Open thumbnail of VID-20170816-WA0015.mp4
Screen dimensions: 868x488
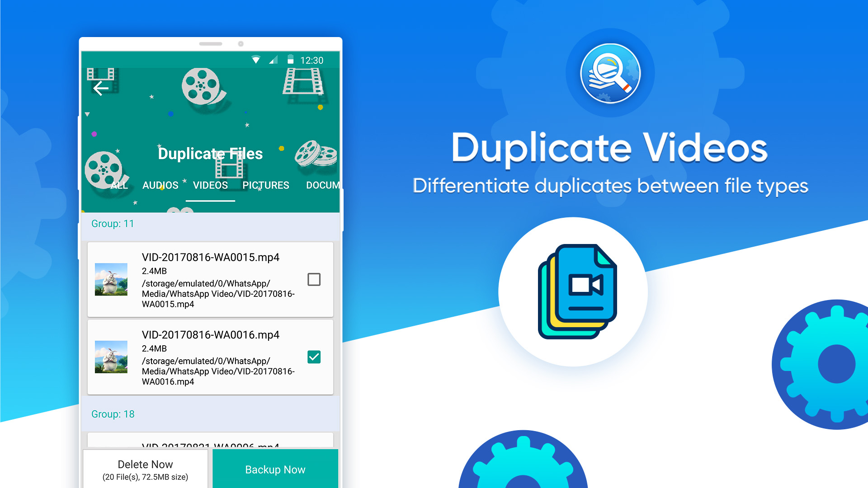(111, 279)
